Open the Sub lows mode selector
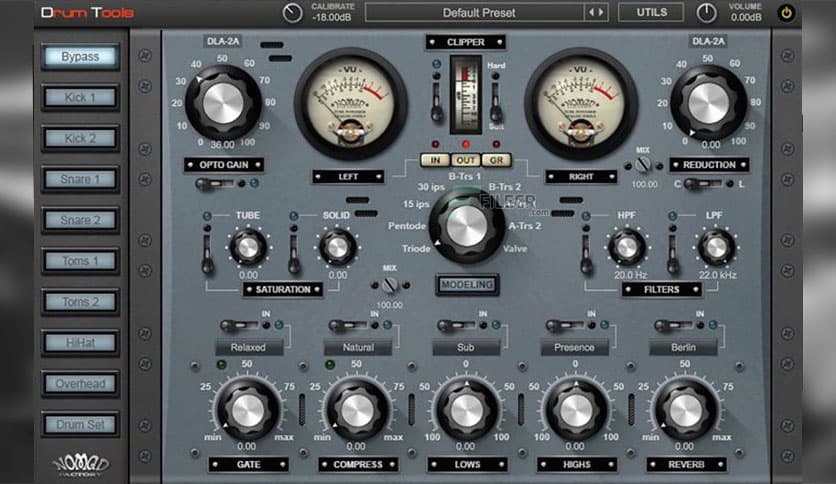The height and width of the screenshot is (484, 836). click(466, 348)
